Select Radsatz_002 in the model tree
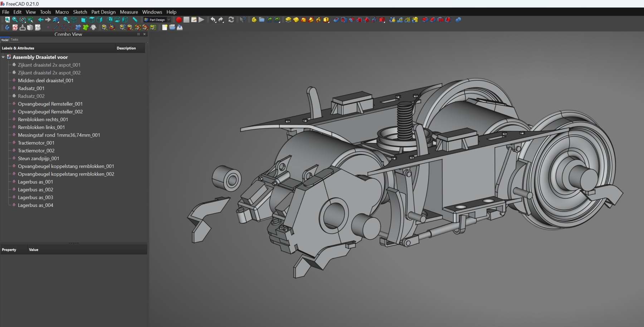 click(31, 96)
